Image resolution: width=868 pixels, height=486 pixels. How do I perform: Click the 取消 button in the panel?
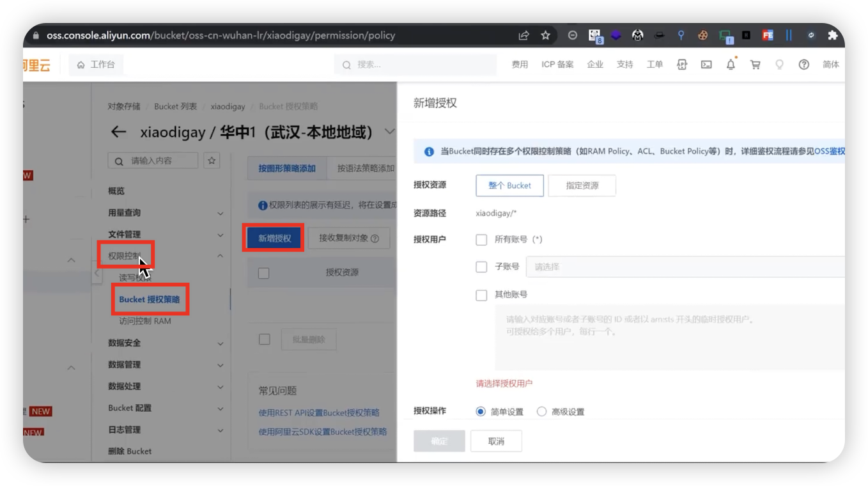point(496,441)
